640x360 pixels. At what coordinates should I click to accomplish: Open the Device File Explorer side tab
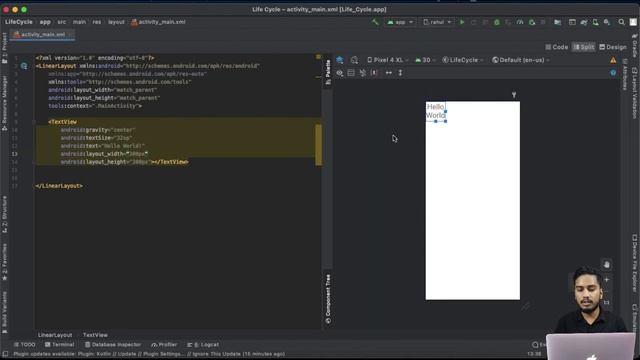click(x=635, y=262)
